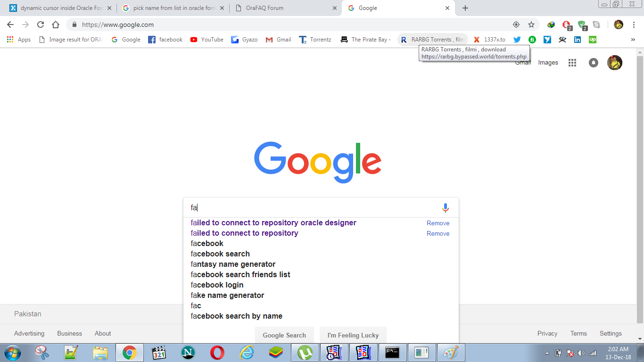Launch uTorrent from the taskbar
This screenshot has width=644, height=362.
[305, 352]
